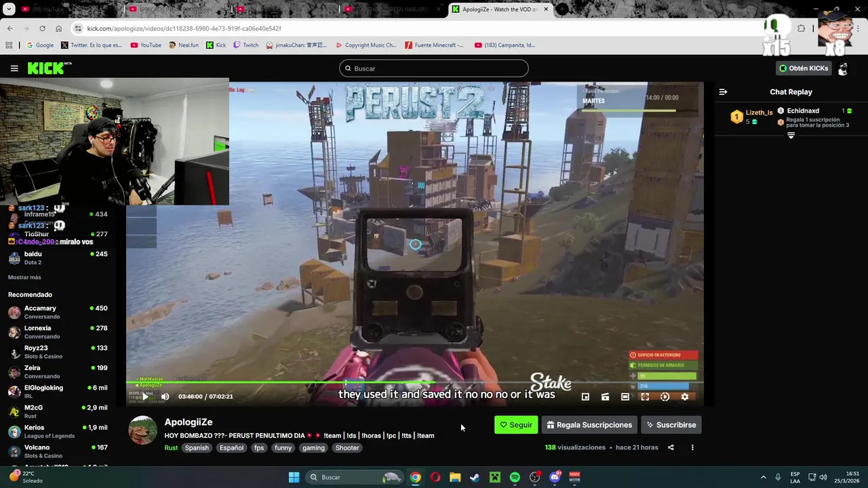Viewport: 868px width, 488px height.
Task: Click the kick.com address bar
Action: pyautogui.click(x=407, y=28)
